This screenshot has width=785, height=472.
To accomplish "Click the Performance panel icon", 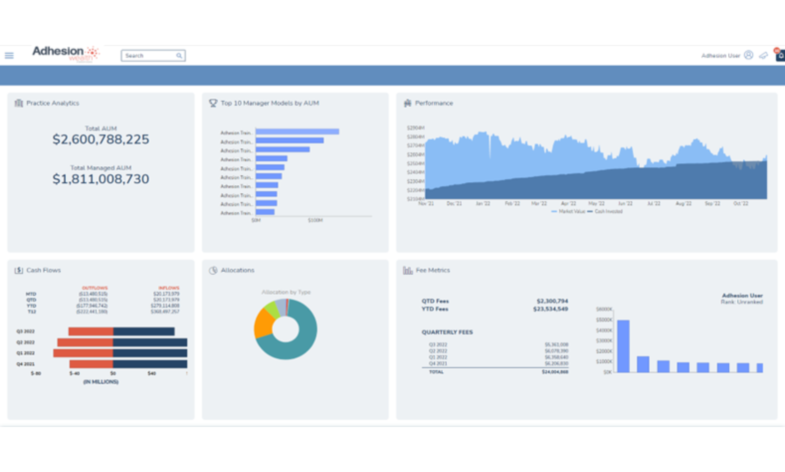I will click(x=408, y=103).
